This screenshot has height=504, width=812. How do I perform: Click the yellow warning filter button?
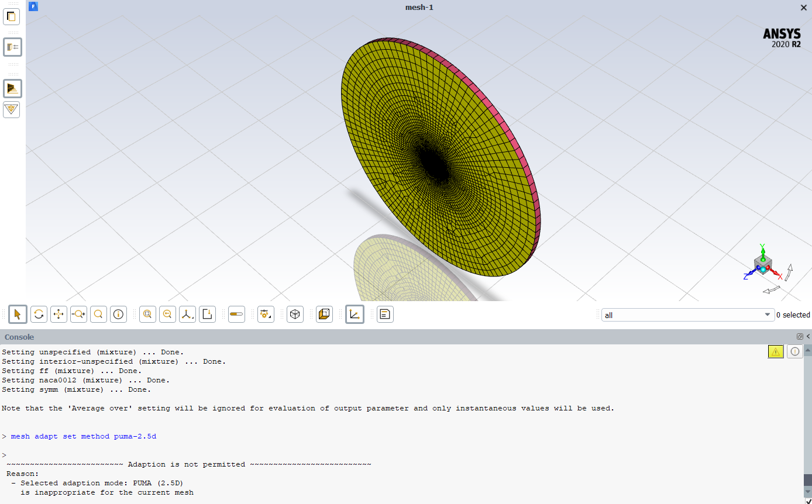click(x=775, y=351)
